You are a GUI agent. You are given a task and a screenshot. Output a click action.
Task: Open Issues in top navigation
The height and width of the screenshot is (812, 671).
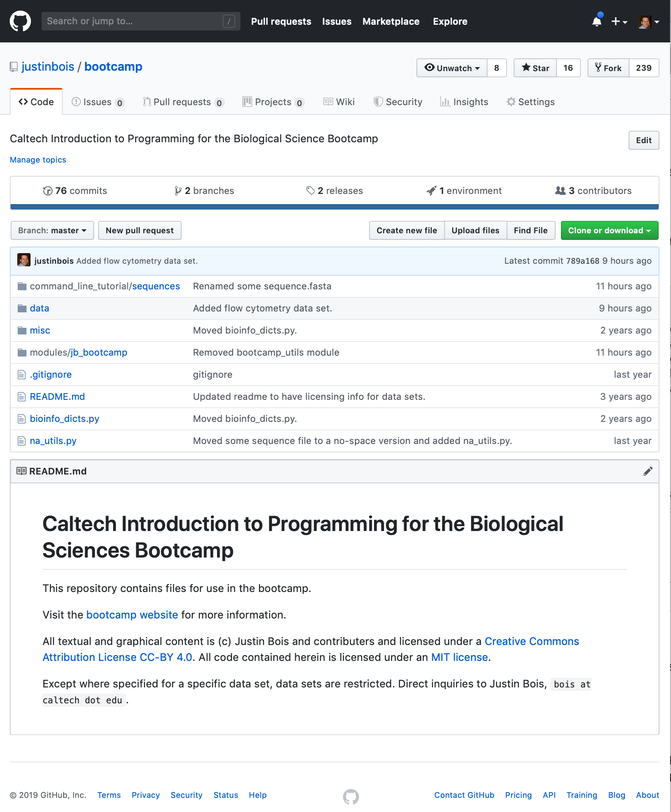337,21
